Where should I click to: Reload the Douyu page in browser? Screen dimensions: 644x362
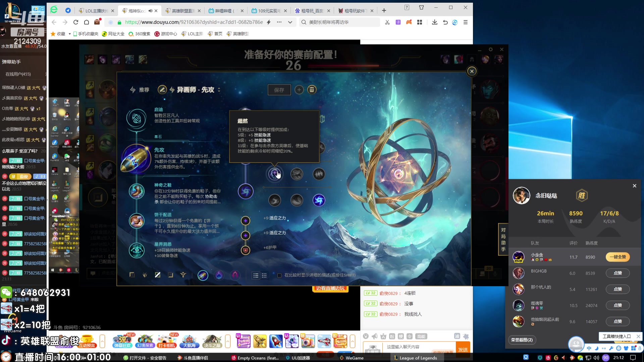coord(76,22)
